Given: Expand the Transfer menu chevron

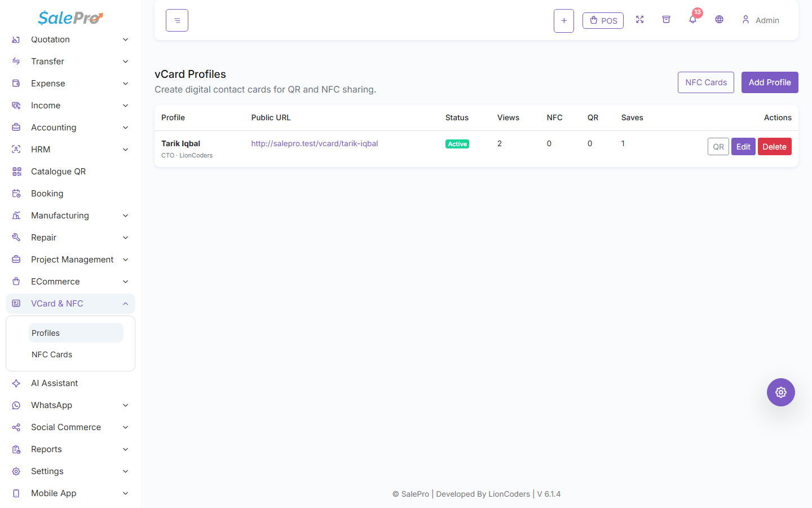Looking at the screenshot, I should click(x=126, y=62).
